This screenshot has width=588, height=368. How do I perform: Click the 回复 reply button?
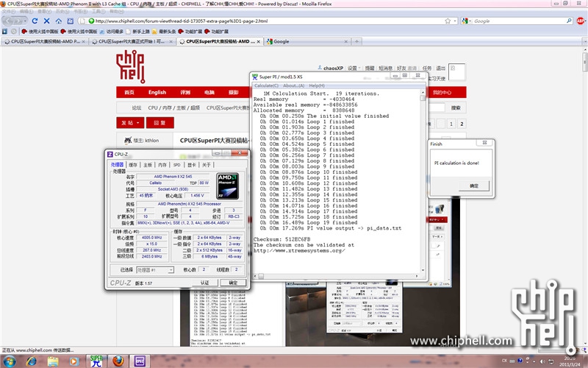(x=159, y=123)
